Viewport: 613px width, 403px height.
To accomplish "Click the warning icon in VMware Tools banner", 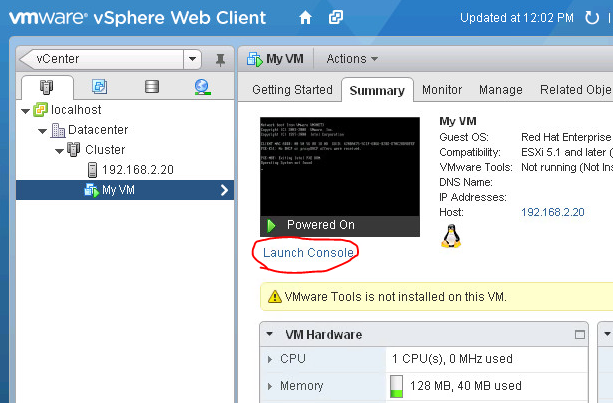I will (x=275, y=296).
